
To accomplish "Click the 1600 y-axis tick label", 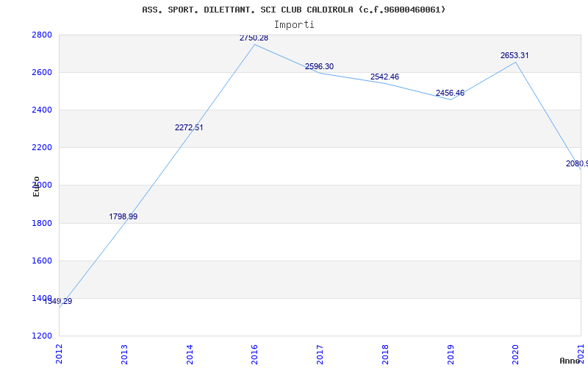I will tap(40, 261).
